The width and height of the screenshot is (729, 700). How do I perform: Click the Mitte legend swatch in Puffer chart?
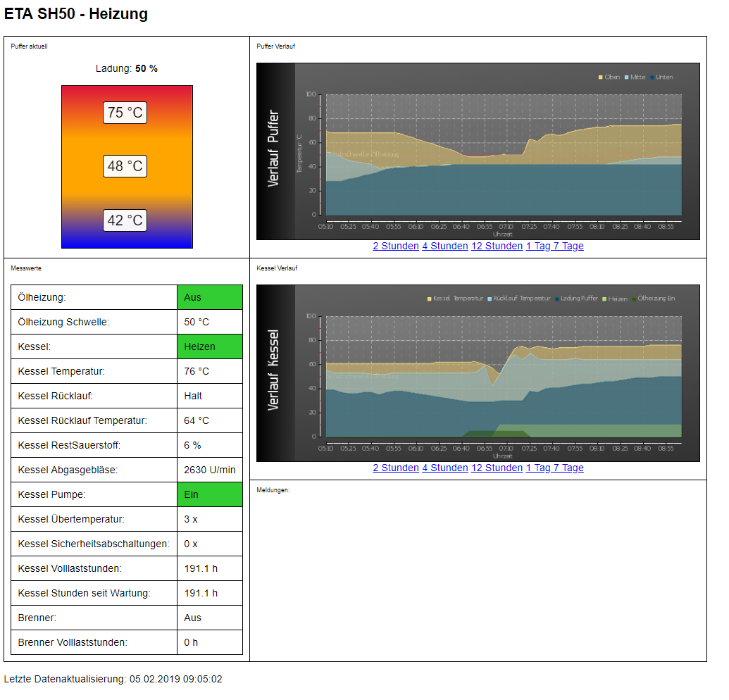click(x=627, y=77)
